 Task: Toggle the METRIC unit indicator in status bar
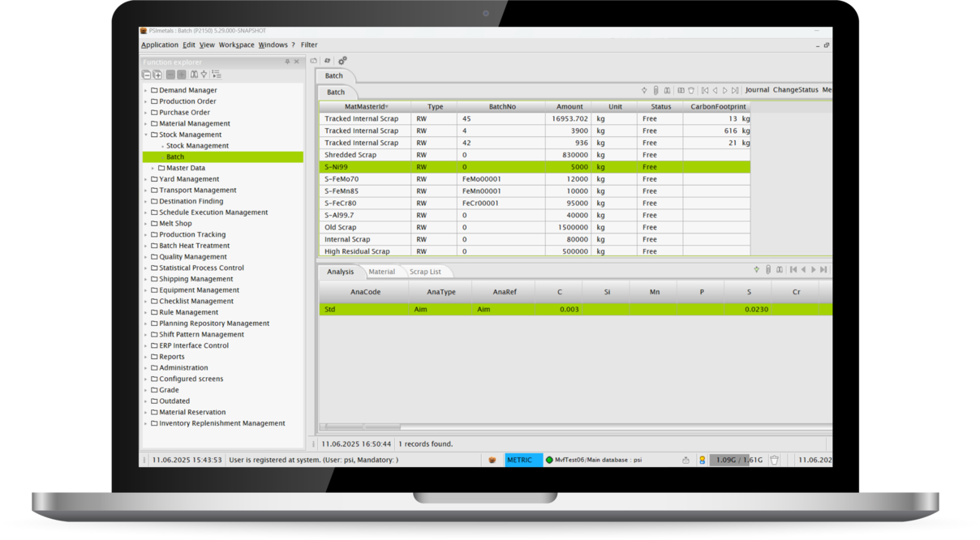[523, 460]
